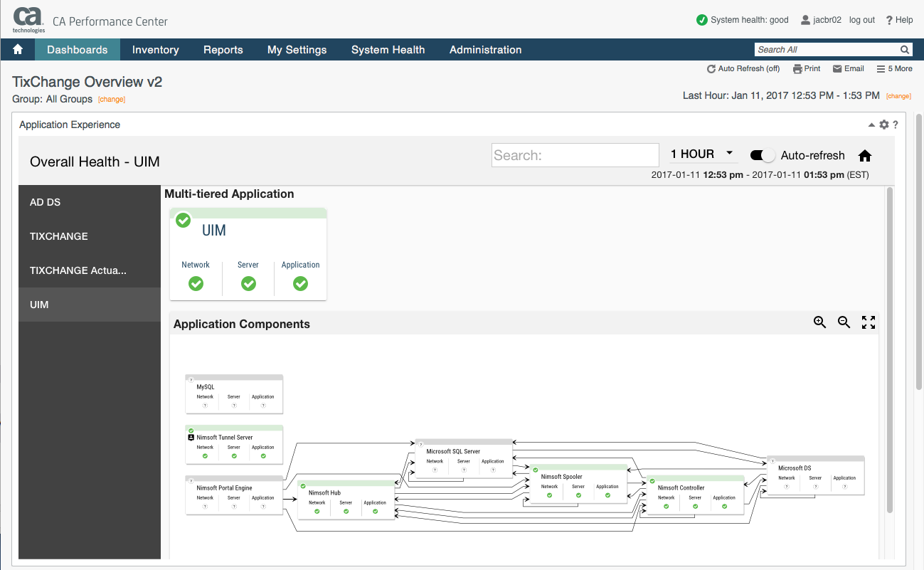Log out of CA Performance Center
The height and width of the screenshot is (570, 924).
click(861, 20)
